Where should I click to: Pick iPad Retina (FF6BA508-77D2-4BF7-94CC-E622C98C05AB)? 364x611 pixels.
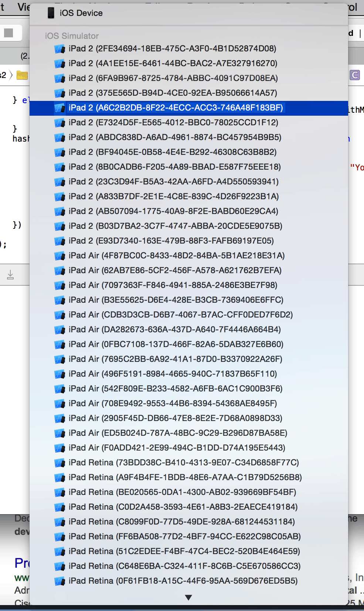[189, 536]
